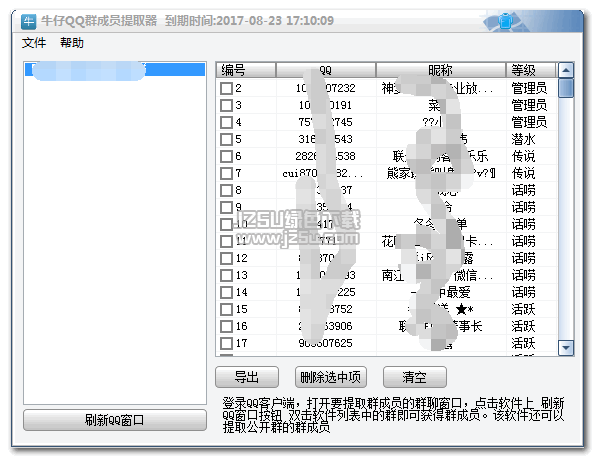Click 话唠 level cell in row 14
This screenshot has height=459, width=595.
tap(523, 292)
